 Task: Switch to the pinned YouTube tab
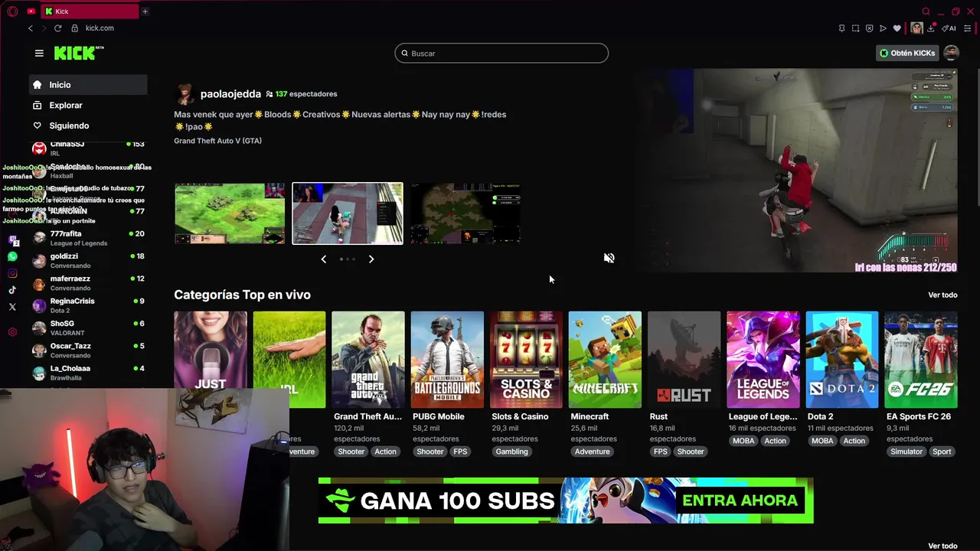point(31,11)
